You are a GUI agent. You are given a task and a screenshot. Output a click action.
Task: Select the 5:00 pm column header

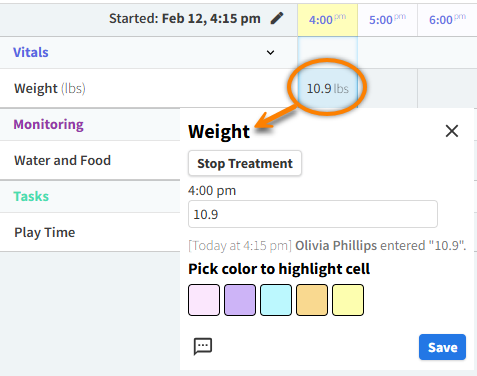tap(387, 20)
